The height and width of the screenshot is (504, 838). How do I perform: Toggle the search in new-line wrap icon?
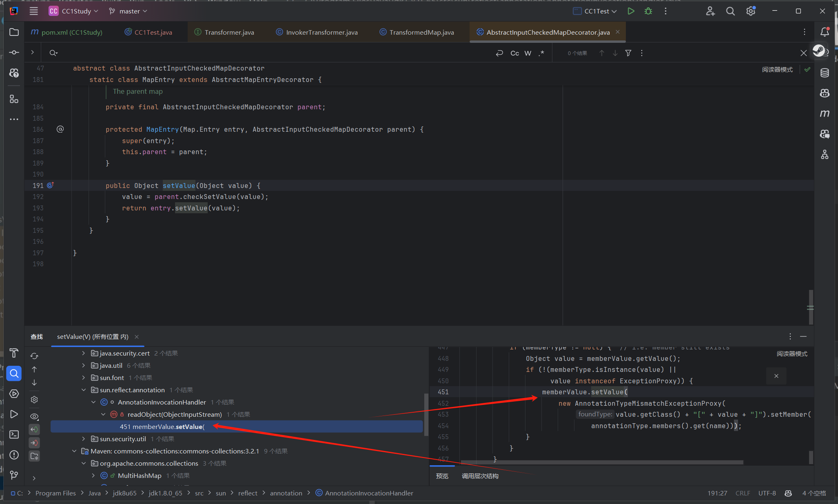click(499, 53)
